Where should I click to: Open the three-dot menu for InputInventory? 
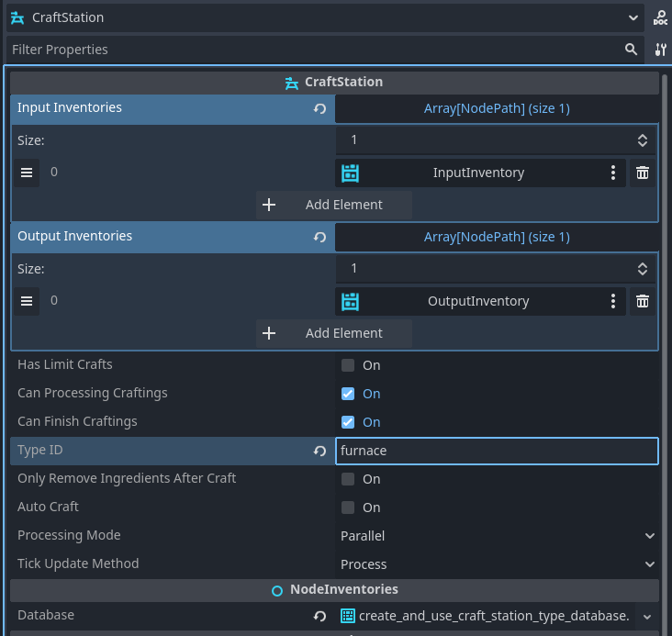point(613,173)
